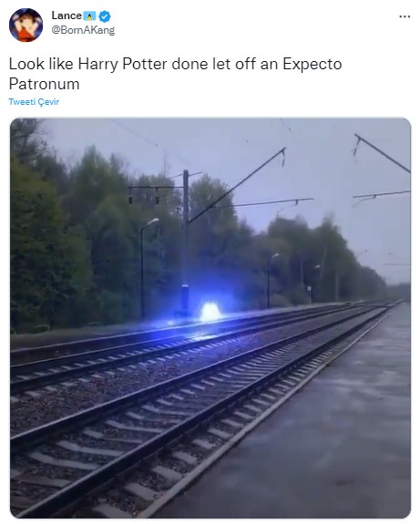Select the Expecto Patronum tweet text
The height and width of the screenshot is (524, 420).
point(175,74)
